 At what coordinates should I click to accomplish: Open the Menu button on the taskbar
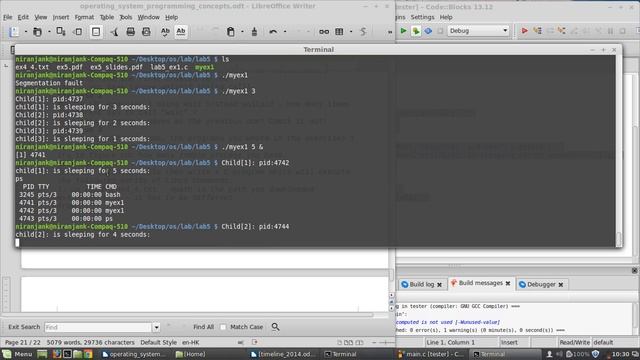[18, 354]
